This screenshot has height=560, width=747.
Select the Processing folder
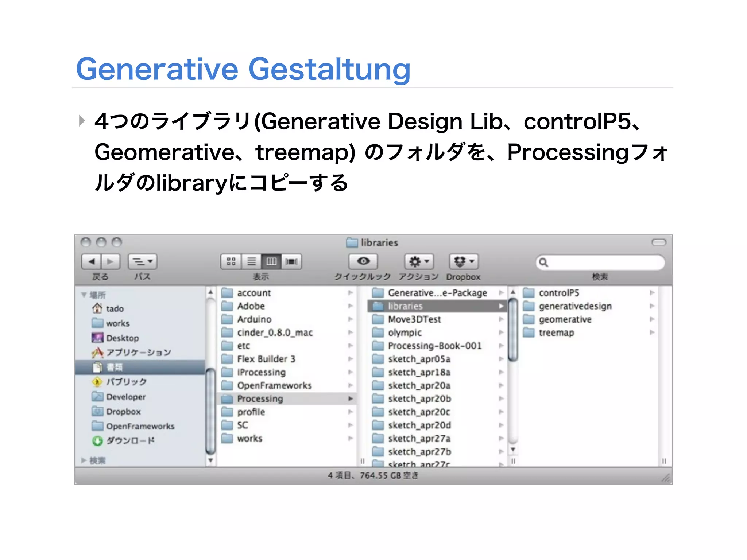(x=287, y=398)
